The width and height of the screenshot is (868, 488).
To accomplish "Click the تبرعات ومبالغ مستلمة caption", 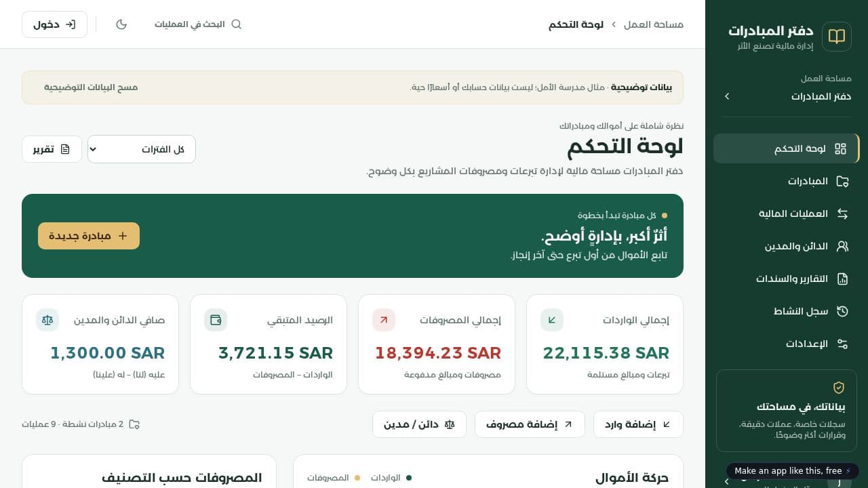I will (629, 375).
